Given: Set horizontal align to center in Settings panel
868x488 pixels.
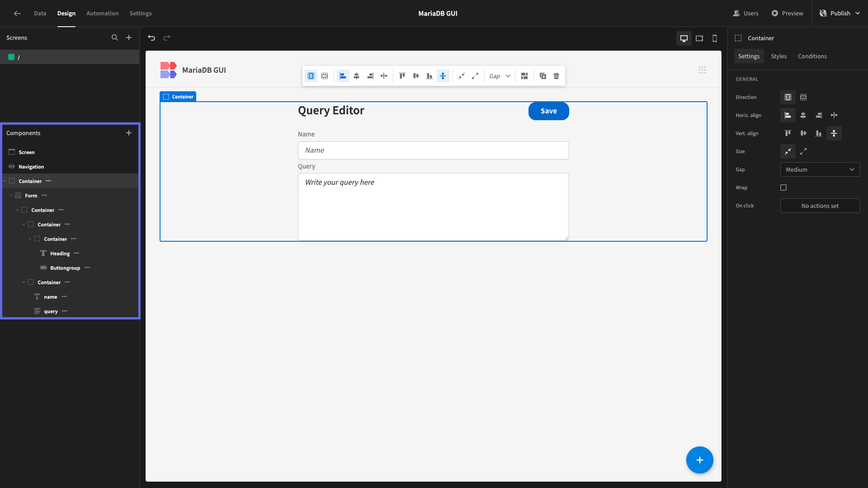Looking at the screenshot, I should pos(803,115).
